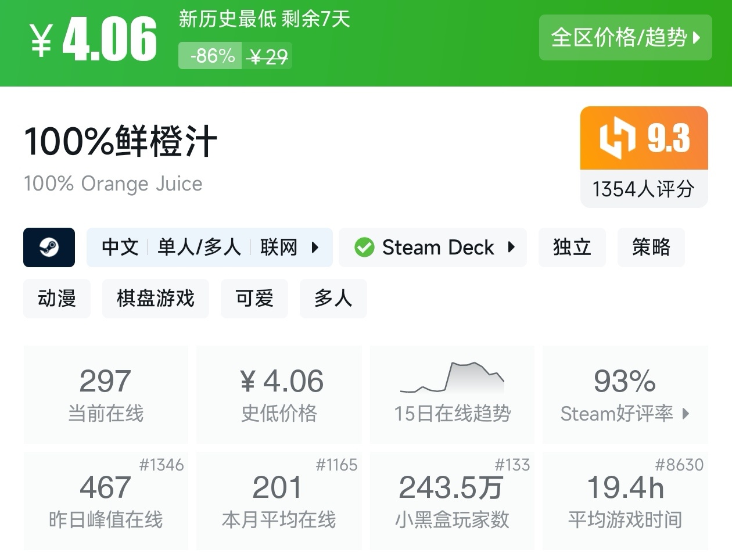Click the English title 100% Orange Juice

113,184
